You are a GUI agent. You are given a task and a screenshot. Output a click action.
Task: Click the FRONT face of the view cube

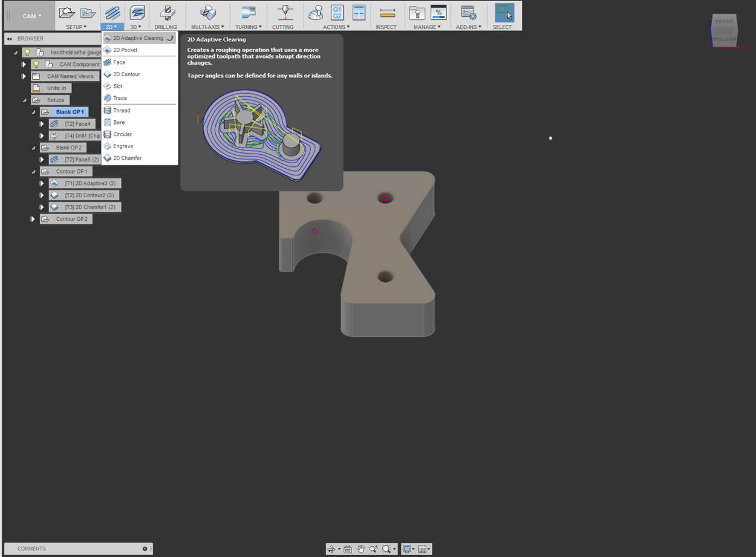click(x=724, y=22)
